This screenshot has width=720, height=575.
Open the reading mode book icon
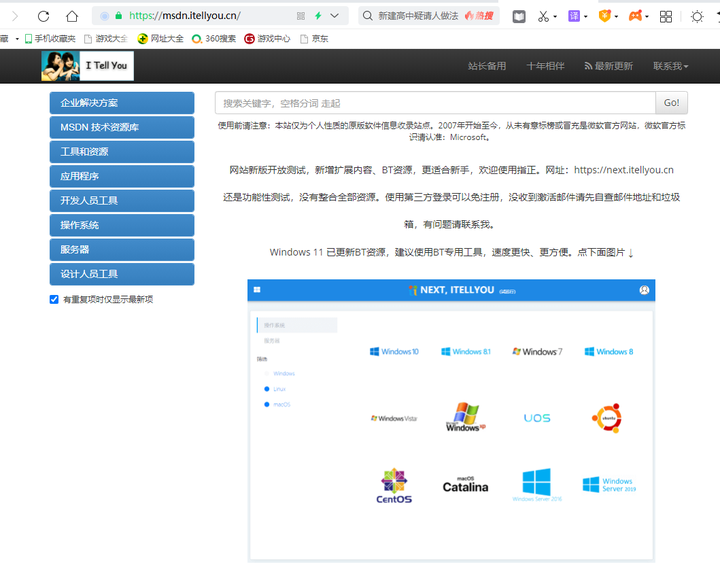(519, 17)
